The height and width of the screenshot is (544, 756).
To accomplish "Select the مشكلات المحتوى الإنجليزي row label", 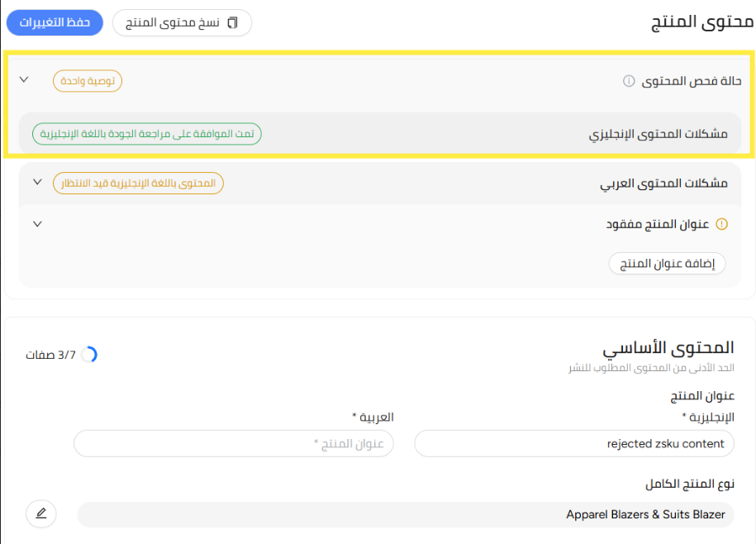I will click(658, 134).
